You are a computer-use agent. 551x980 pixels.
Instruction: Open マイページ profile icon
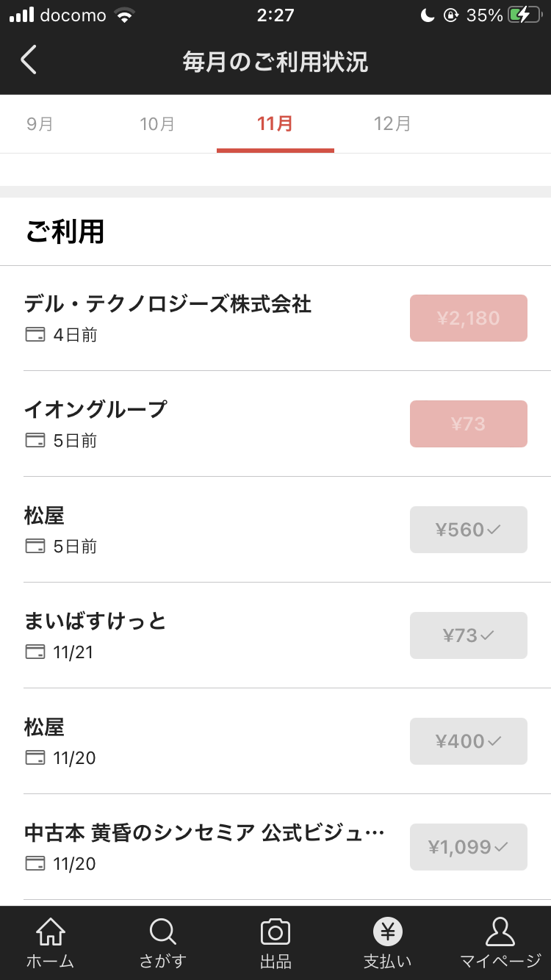(500, 933)
